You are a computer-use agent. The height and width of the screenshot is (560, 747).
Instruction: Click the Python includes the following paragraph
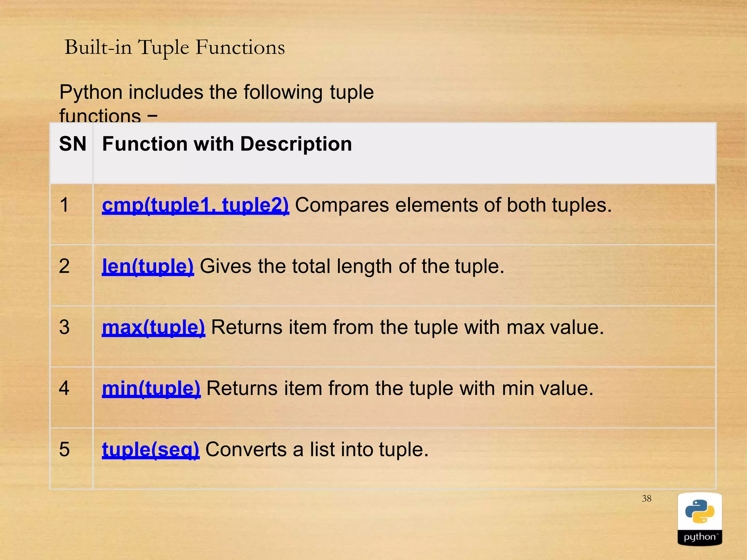click(x=216, y=103)
